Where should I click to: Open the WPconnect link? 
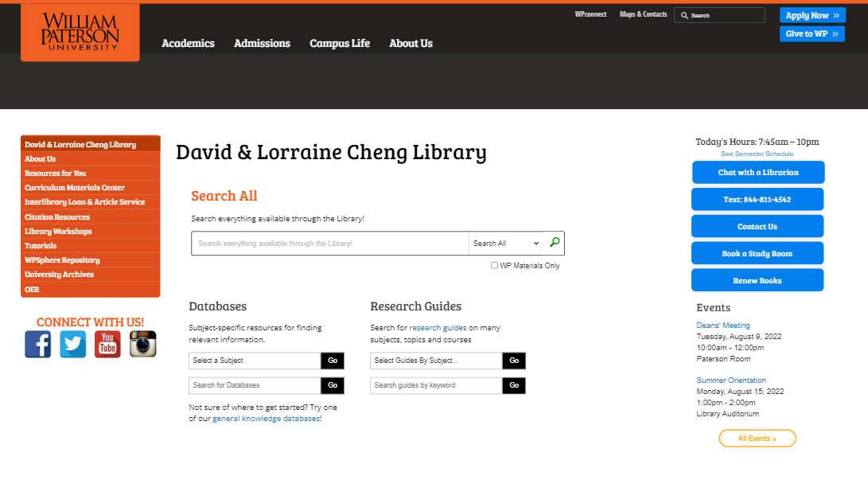(x=590, y=14)
